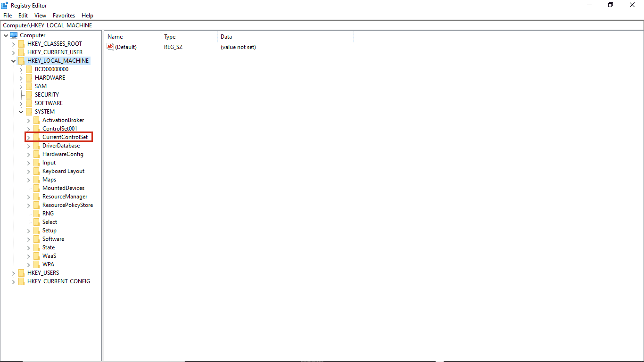Click the HKEY_CLASSES_ROOT folder icon
Viewport: 644px width, 362px height.
pyautogui.click(x=21, y=44)
